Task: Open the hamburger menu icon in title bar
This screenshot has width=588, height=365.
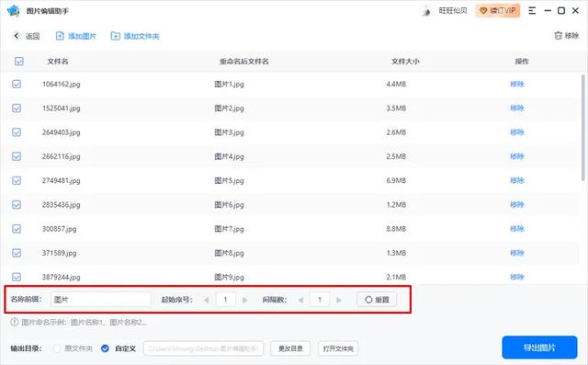Action: 532,11
